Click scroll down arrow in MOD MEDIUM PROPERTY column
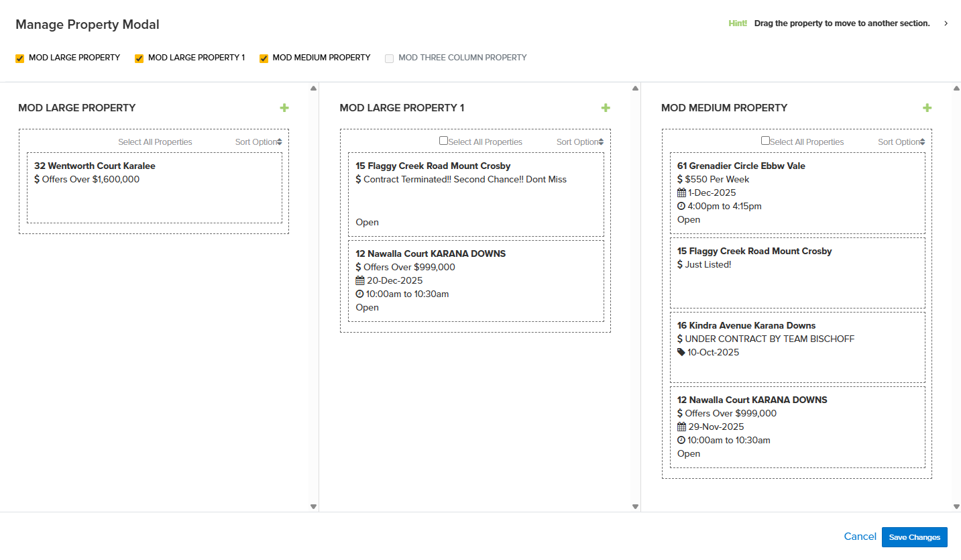The image size is (961, 560). (x=956, y=506)
